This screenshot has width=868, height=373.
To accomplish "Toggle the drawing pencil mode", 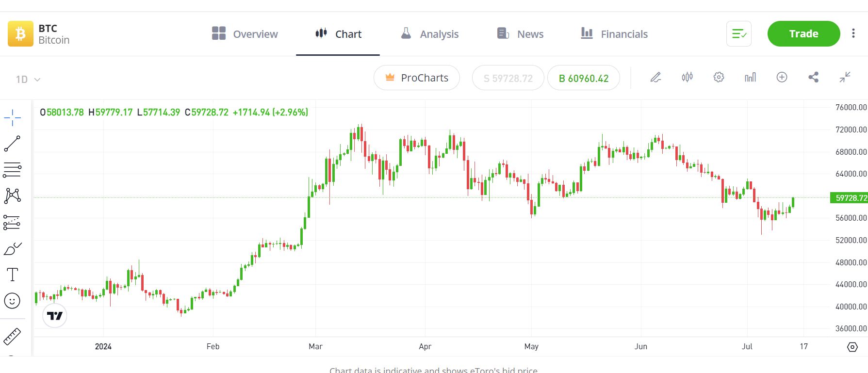I will tap(655, 77).
